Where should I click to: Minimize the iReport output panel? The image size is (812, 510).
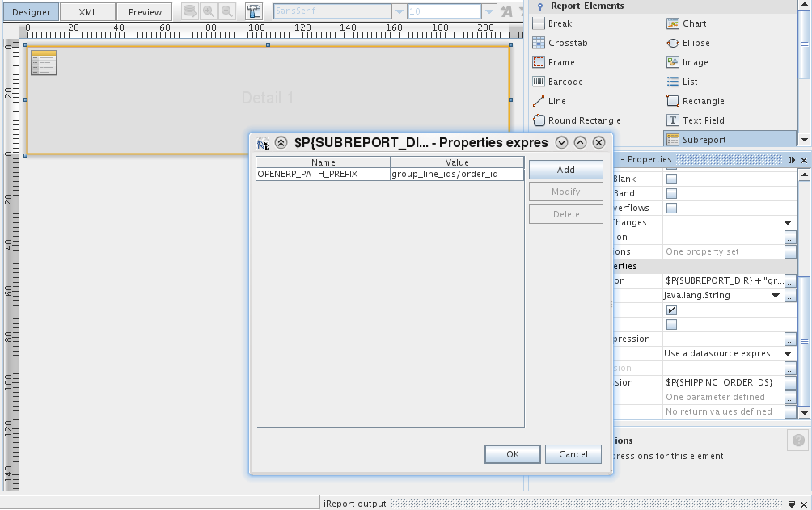pyautogui.click(x=792, y=504)
